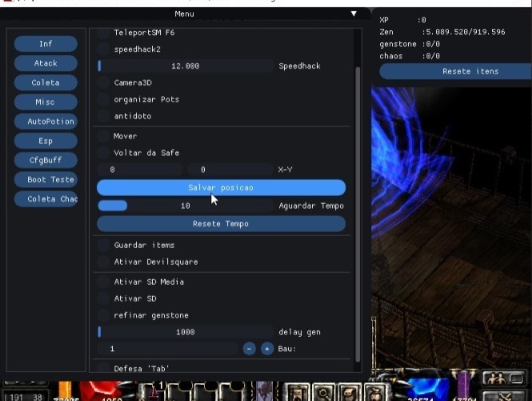Enable the TeleportSM F6 checkbox

[103, 33]
